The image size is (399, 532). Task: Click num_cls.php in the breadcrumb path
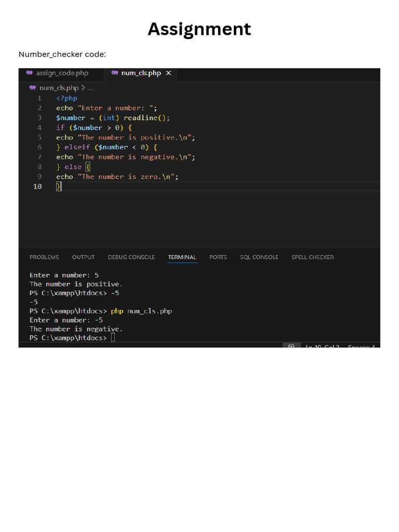coord(59,88)
